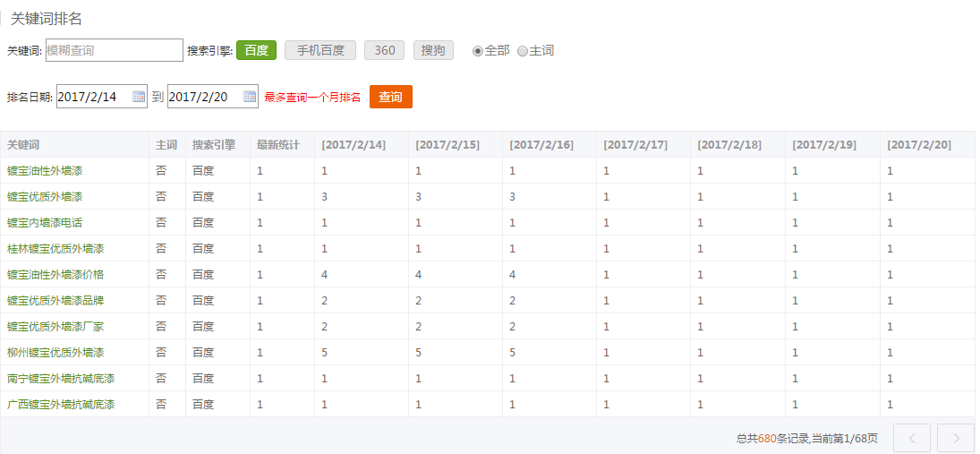
Task: Switch search engine to 手机百度
Action: pyautogui.click(x=320, y=50)
